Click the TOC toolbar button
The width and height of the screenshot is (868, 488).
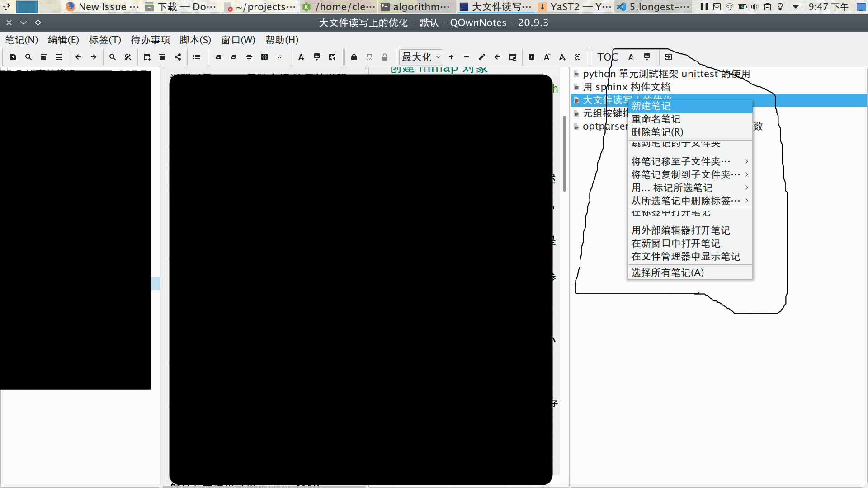coord(607,57)
